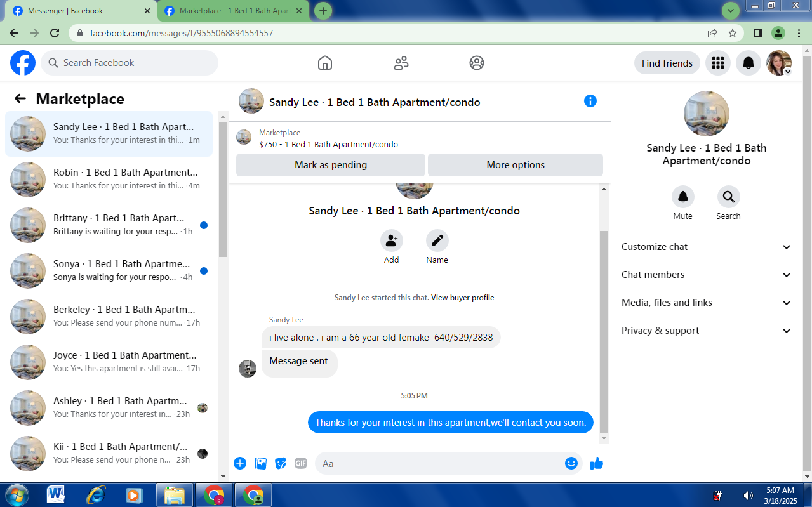
Task: Open View buyer profile link
Action: 462,298
